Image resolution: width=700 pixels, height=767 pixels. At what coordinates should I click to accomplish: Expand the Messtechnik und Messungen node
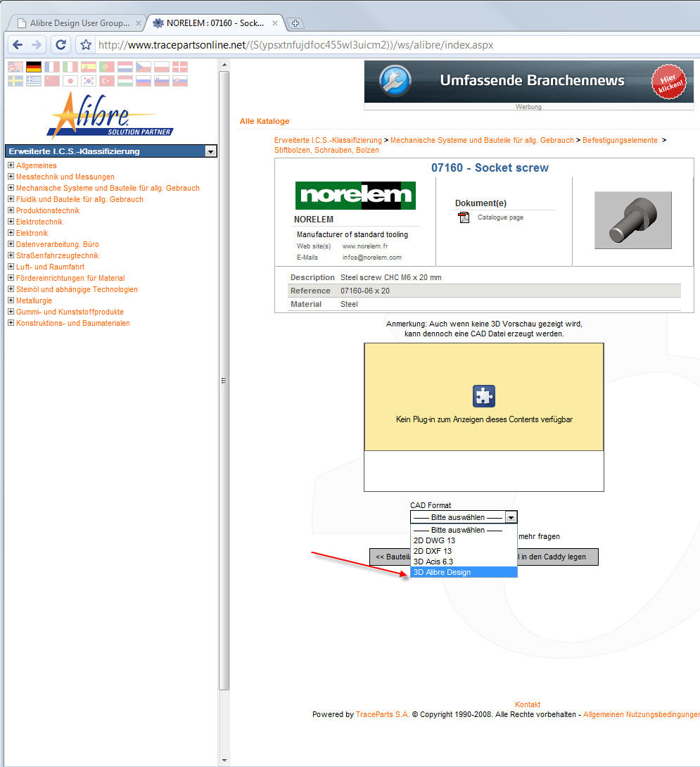11,177
